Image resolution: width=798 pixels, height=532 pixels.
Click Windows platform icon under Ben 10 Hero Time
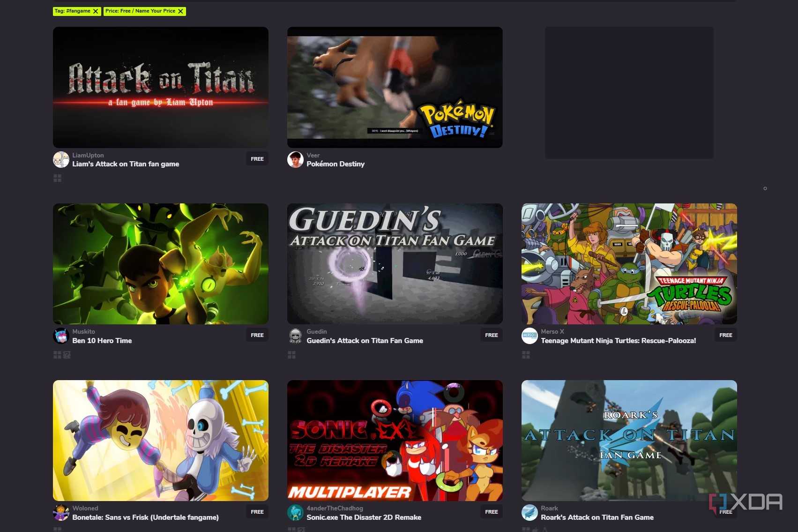coord(57,355)
